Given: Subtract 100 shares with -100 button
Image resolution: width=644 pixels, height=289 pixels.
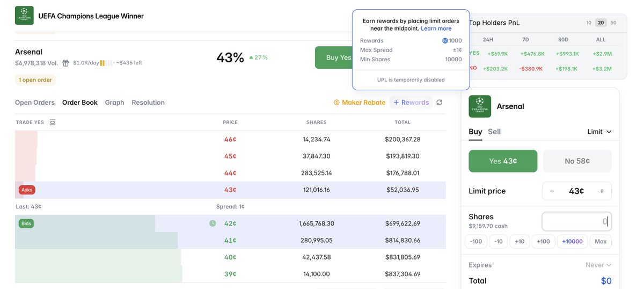Looking at the screenshot, I should [476, 242].
